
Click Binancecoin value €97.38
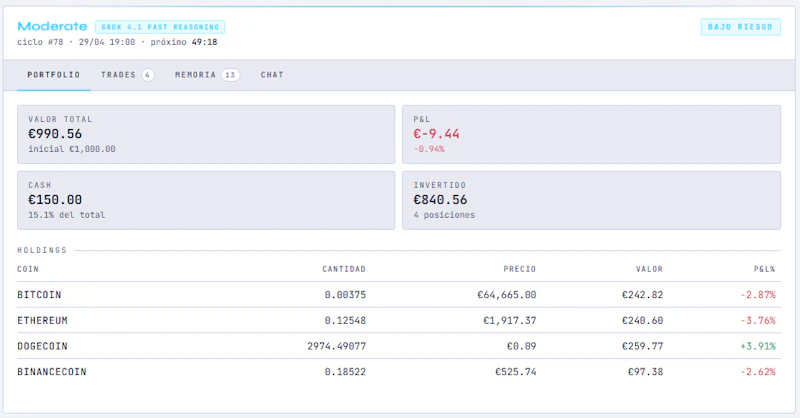645,372
